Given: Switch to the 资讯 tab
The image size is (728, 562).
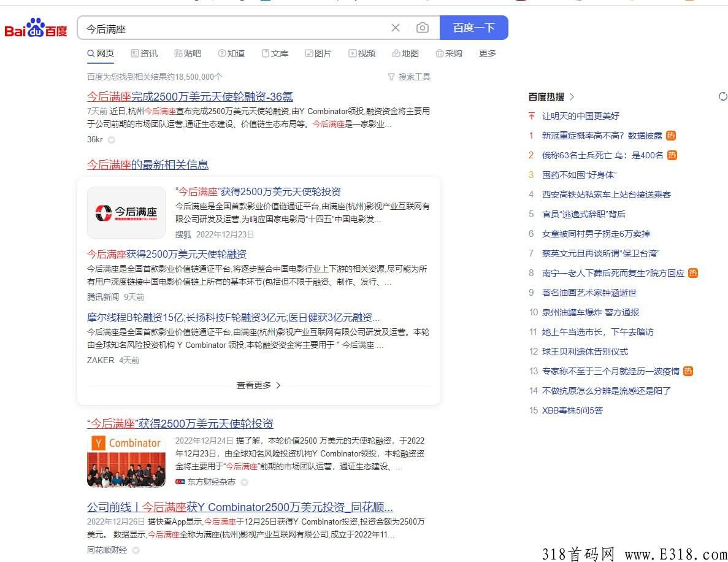Looking at the screenshot, I should pos(144,53).
